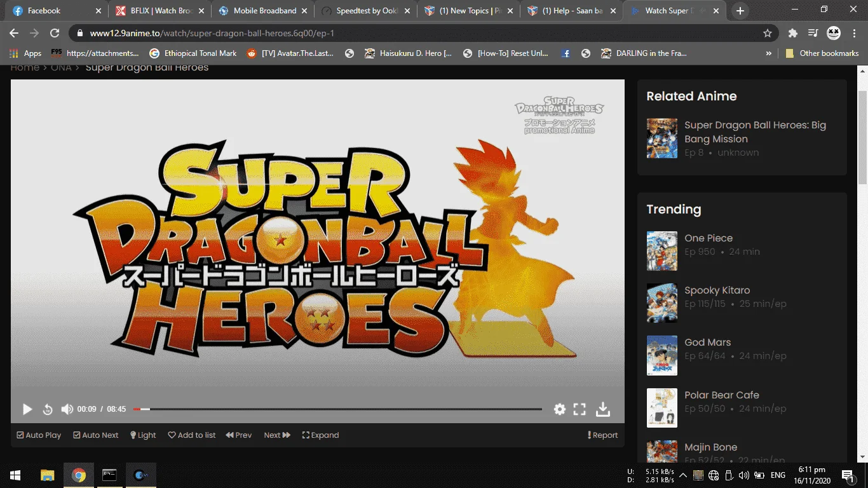Open Majin Bone from Trending
Screen dimensions: 868x488
pos(711,447)
